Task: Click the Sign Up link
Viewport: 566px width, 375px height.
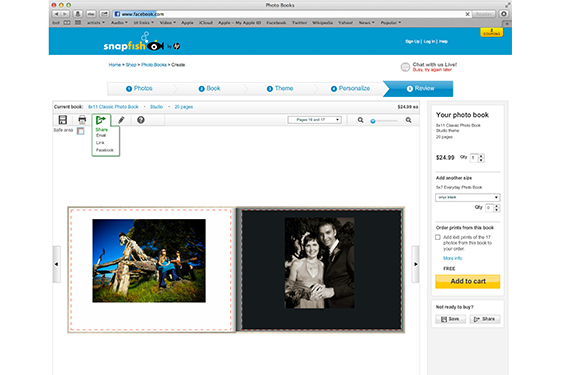Action: (x=412, y=42)
